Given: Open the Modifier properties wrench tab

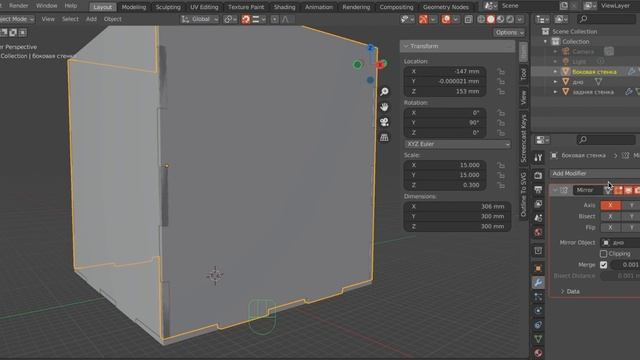Looking at the screenshot, I should [538, 282].
